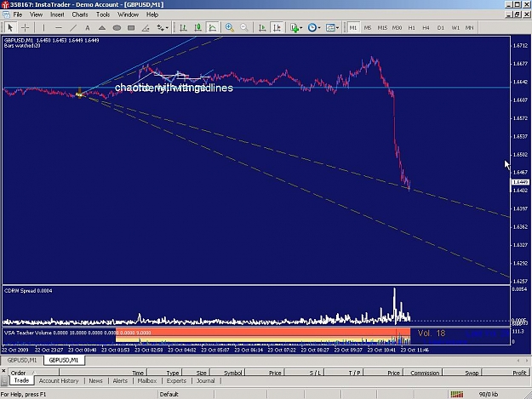Switch to M5 timeframe
532x399 pixels.
[x=368, y=28]
